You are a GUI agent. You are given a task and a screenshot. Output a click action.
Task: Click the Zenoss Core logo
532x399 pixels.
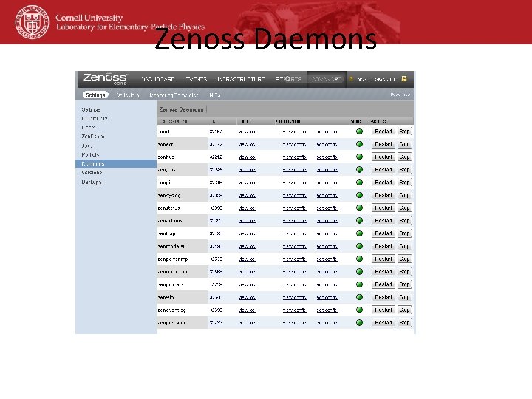tap(106, 79)
